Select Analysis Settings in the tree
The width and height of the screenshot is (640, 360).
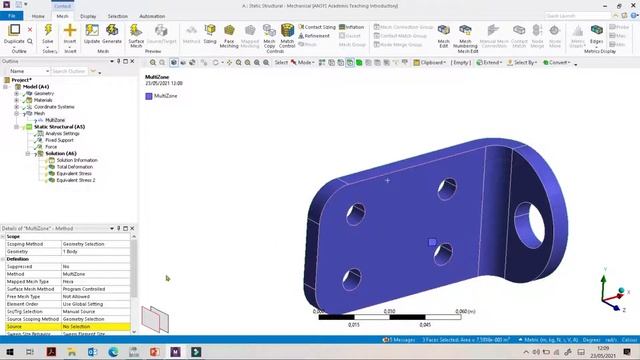tap(62, 133)
